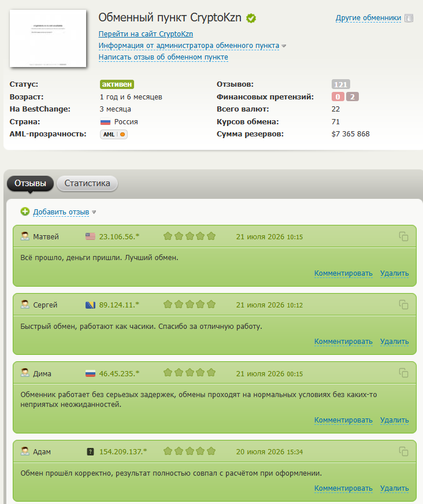Click the star rating in Сергей's review
Screen dimensions: 423x504
coord(190,305)
